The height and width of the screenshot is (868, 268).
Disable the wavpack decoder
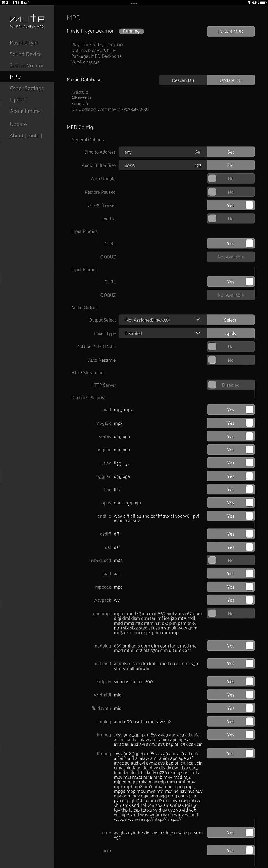231,600
